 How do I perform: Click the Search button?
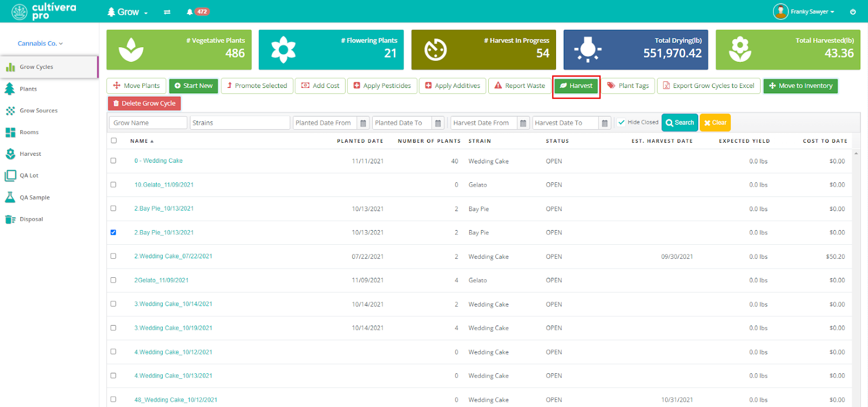(x=680, y=123)
